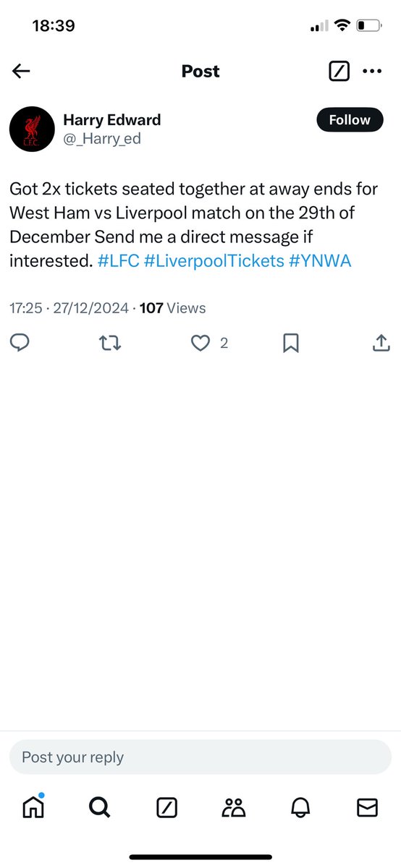Open Grok tab in bottom bar
This screenshot has width=401, height=868.
(167, 808)
